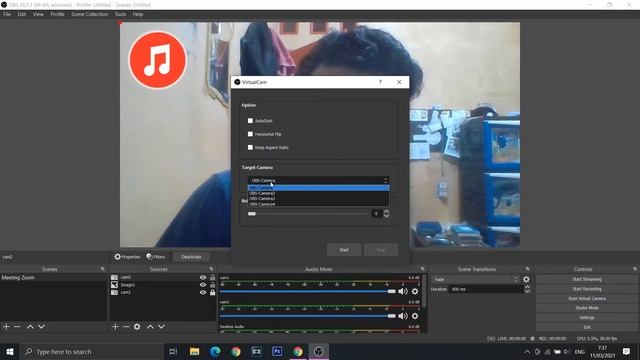Undock the Controls panel via header icon
The width and height of the screenshot is (640, 360).
(x=635, y=269)
